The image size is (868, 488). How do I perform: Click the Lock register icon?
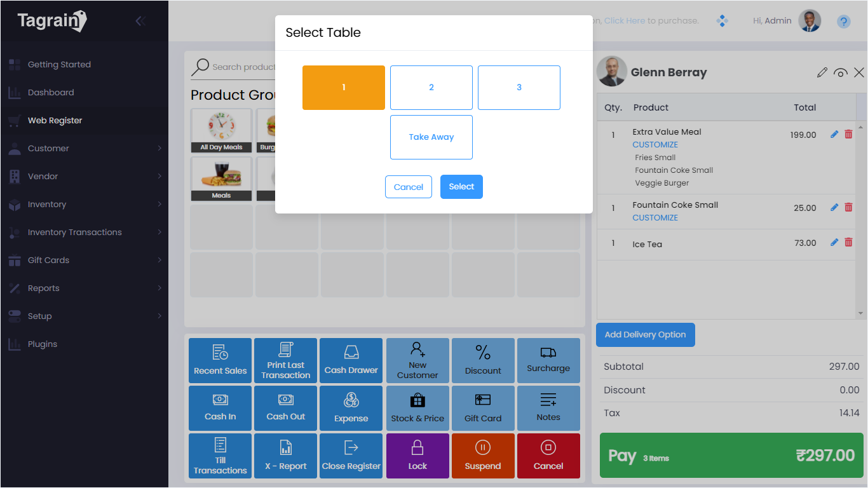pos(417,456)
